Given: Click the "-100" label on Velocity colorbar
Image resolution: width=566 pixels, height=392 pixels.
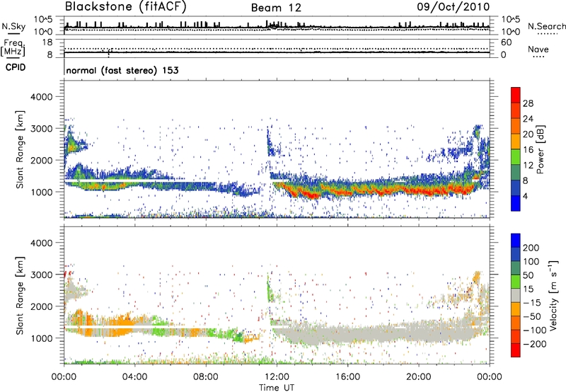Looking at the screenshot, I should (x=535, y=330).
